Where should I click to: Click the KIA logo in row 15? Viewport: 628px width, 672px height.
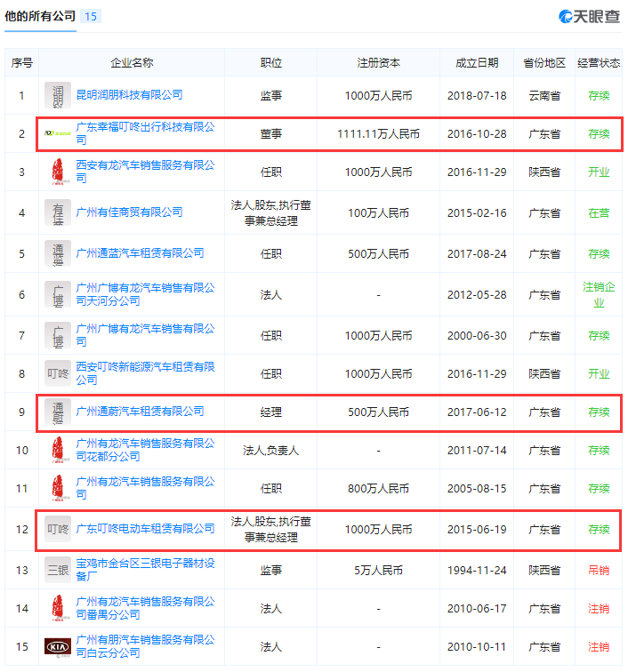tap(58, 647)
